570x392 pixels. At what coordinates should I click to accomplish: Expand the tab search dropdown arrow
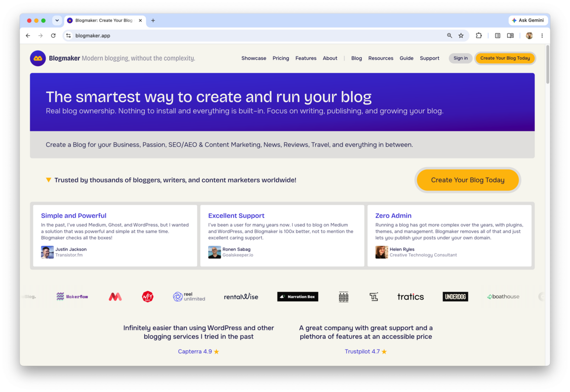tap(57, 20)
